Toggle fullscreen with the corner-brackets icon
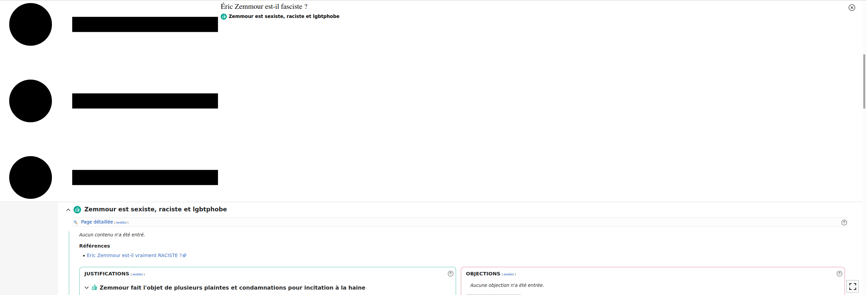This screenshot has height=295, width=868. pyautogui.click(x=853, y=287)
